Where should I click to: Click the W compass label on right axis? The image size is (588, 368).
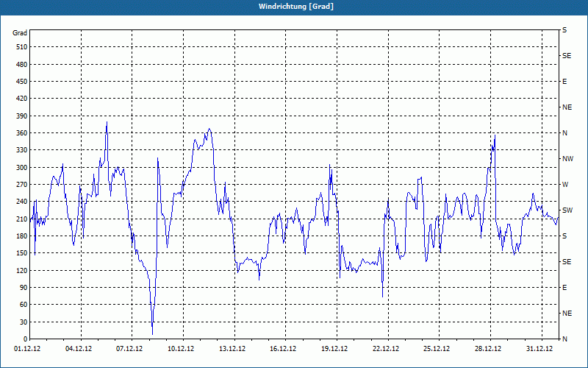tap(565, 185)
